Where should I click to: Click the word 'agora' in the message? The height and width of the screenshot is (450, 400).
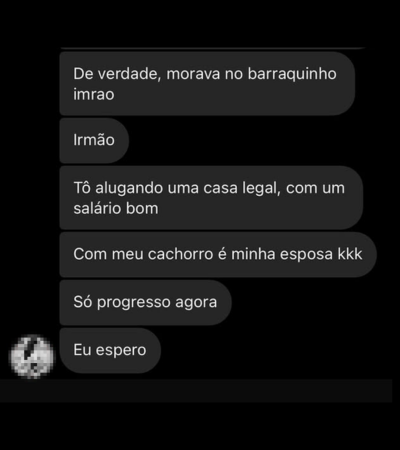click(x=196, y=303)
